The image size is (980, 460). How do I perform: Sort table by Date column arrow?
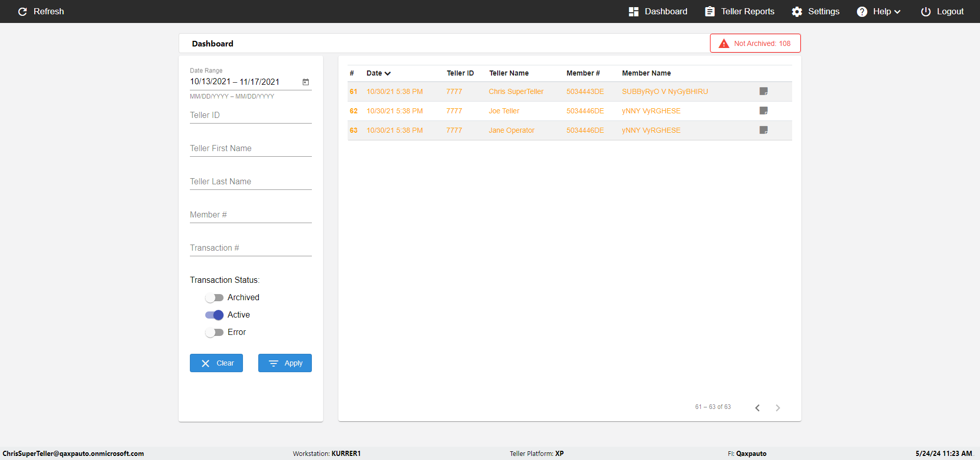pyautogui.click(x=388, y=74)
